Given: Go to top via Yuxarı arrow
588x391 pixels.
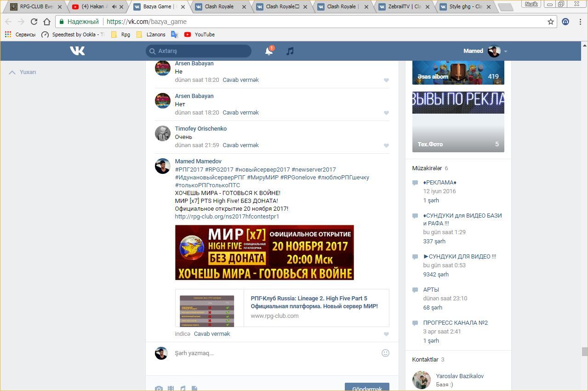Looking at the screenshot, I should tap(23, 72).
